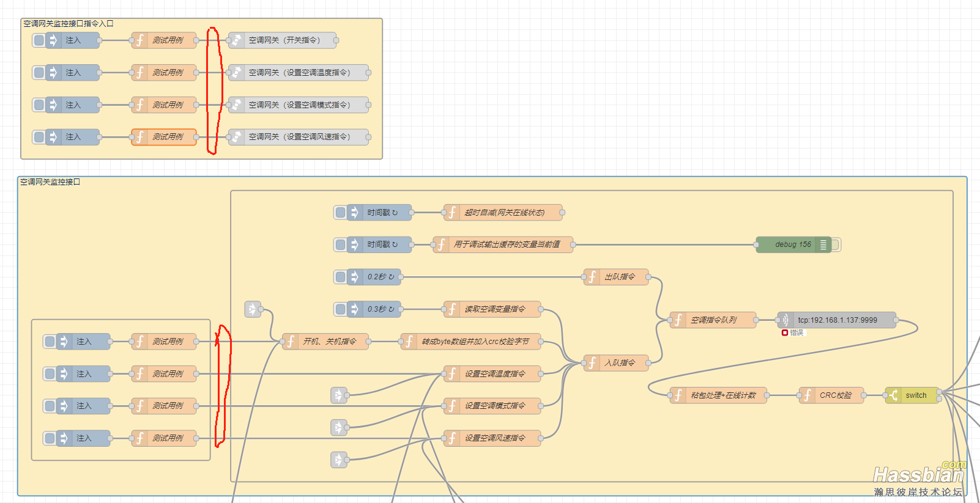
Task: Select the 转成byte数组并加入crc校验字节 function node
Action: pyautogui.click(x=471, y=342)
